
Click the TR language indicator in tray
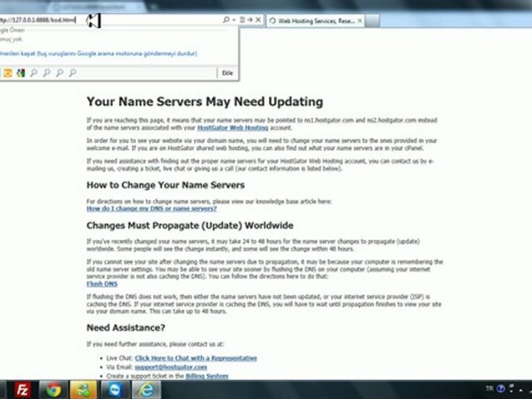click(489, 388)
